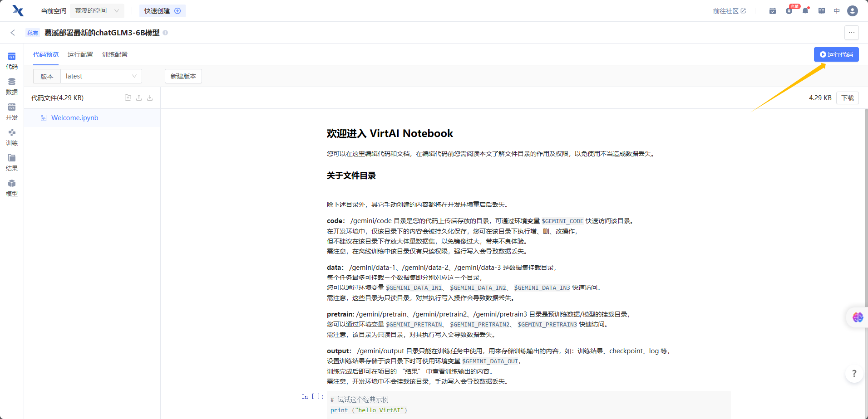Image resolution: width=868 pixels, height=419 pixels.
Task: Click the 4.29 KB file size text
Action: pos(820,98)
